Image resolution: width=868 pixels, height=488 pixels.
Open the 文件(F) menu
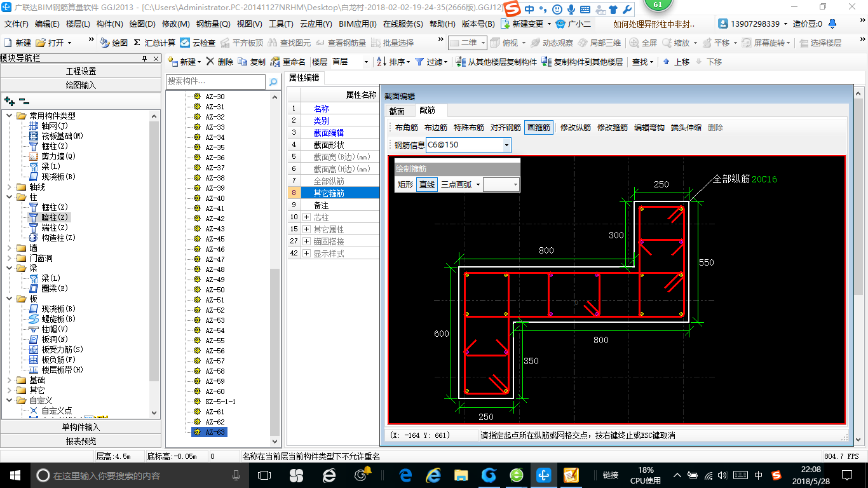[17, 24]
